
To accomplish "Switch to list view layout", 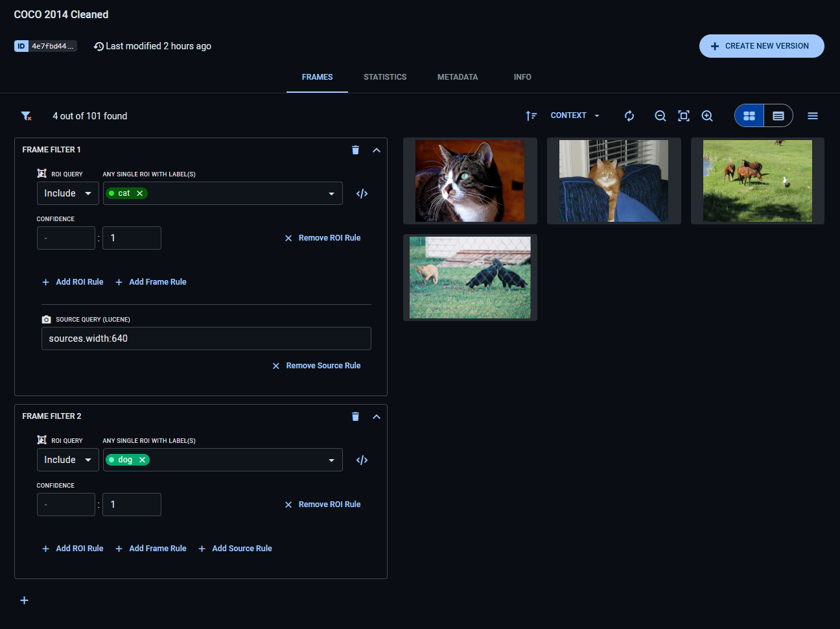I will [778, 115].
